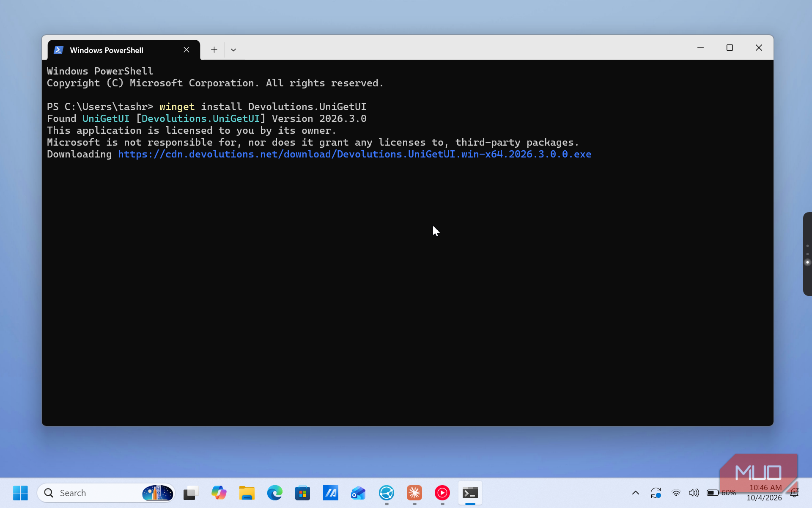
Task: Open the Claude app on taskbar
Action: 414,493
